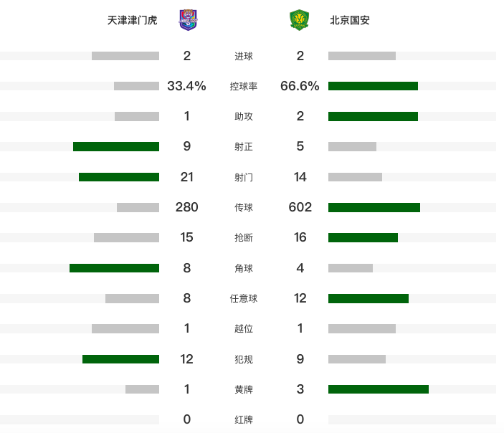
Task: Open the 北京国安 team name link
Action: pos(350,20)
